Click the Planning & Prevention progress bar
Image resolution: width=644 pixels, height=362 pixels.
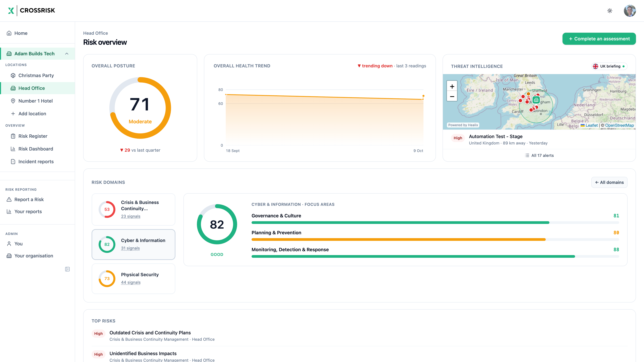435,240
